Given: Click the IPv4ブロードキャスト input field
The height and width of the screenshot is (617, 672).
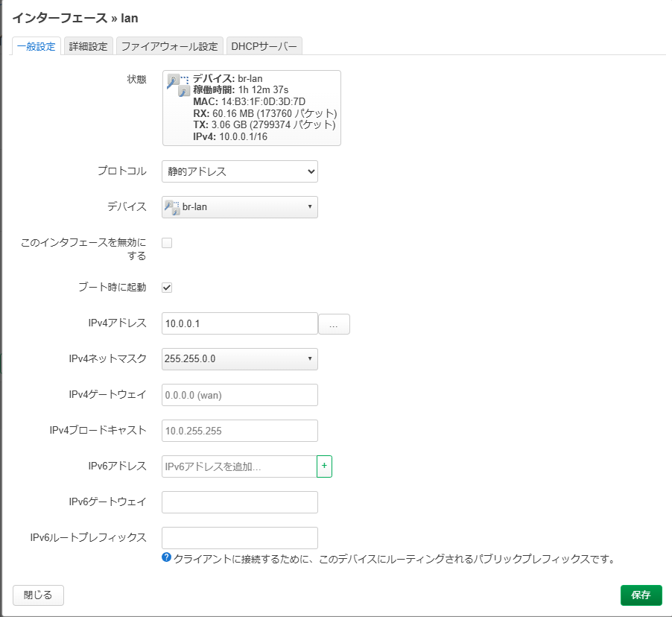Looking at the screenshot, I should point(240,431).
